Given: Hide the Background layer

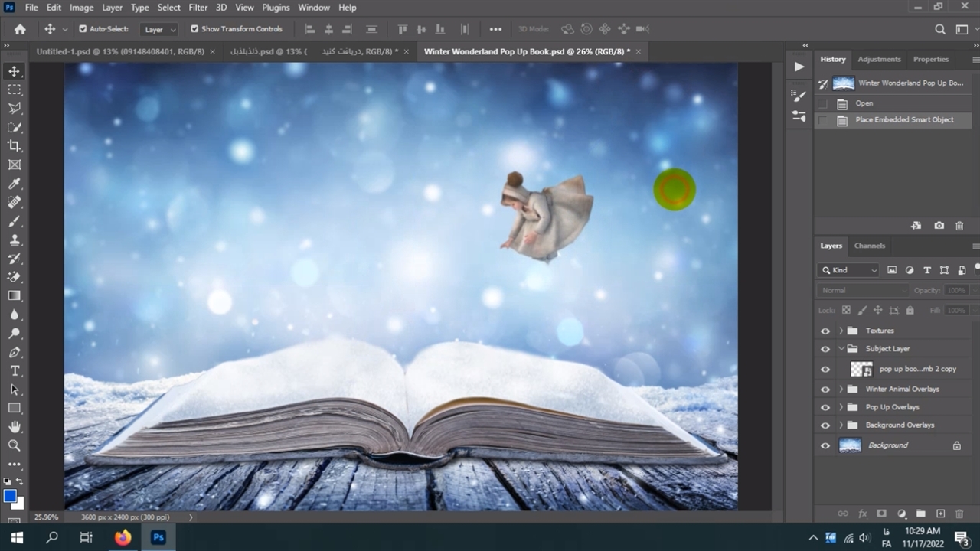Looking at the screenshot, I should click(825, 445).
